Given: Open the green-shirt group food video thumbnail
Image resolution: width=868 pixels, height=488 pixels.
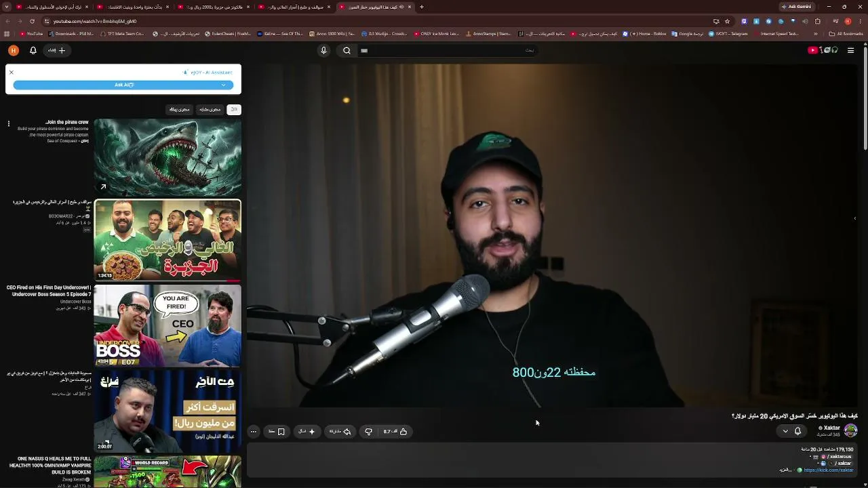Looking at the screenshot, I should [x=167, y=241].
